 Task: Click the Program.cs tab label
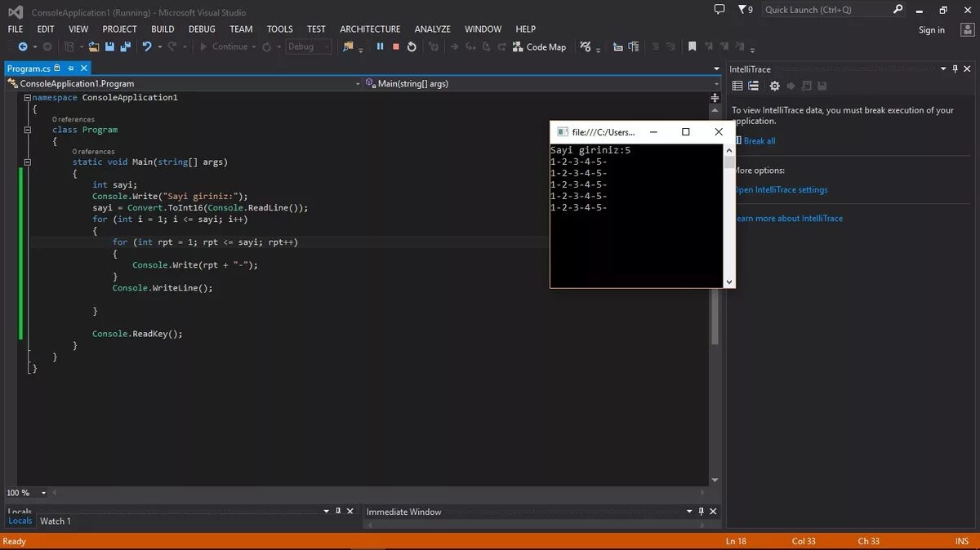[29, 69]
